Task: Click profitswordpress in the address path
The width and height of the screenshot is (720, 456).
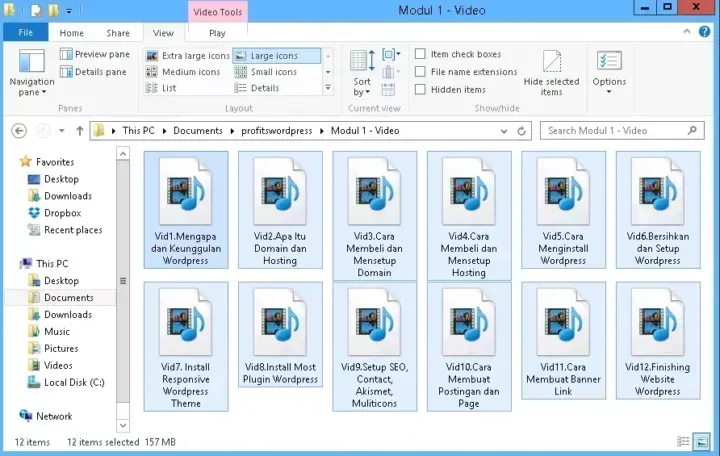Action: [276, 131]
